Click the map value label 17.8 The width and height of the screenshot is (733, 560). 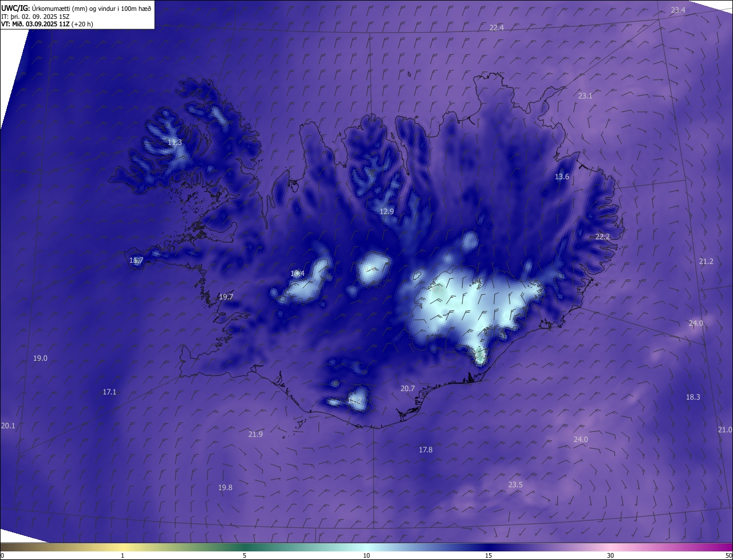pos(425,449)
